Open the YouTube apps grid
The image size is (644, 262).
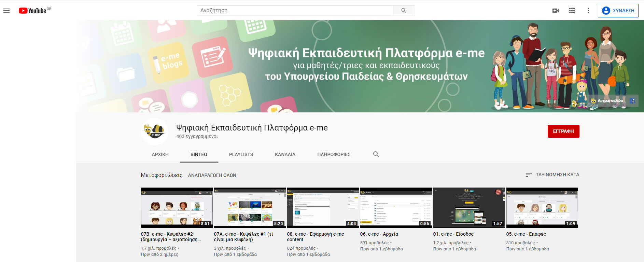572,11
